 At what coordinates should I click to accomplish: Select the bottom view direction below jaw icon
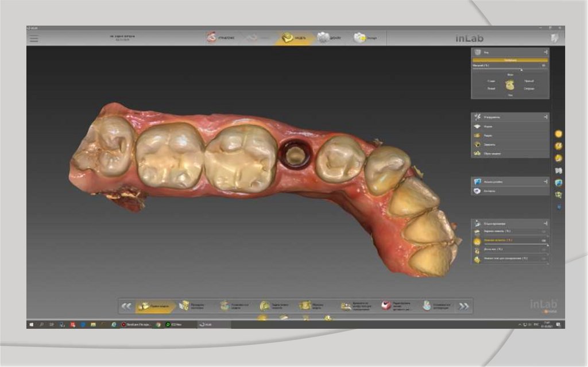pos(510,95)
